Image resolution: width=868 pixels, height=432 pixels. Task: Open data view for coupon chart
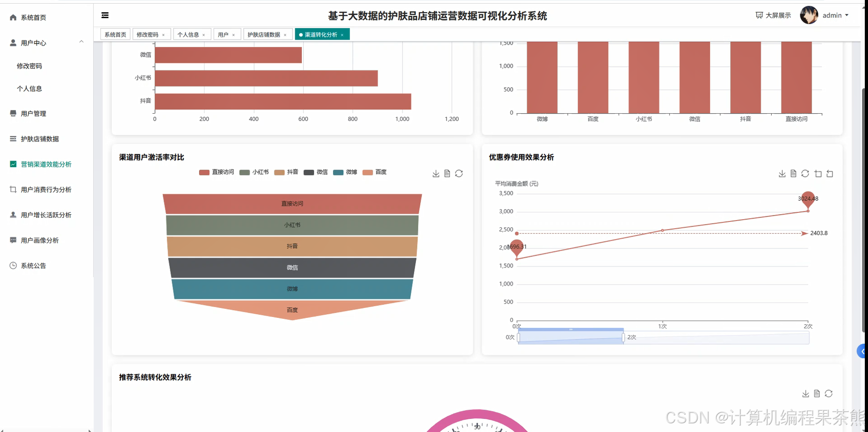(x=793, y=174)
